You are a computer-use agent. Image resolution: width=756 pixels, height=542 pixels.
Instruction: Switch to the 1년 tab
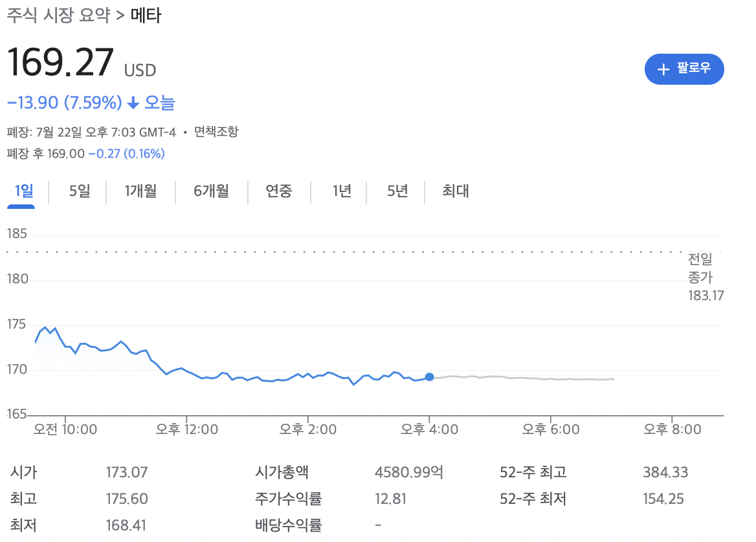[342, 191]
